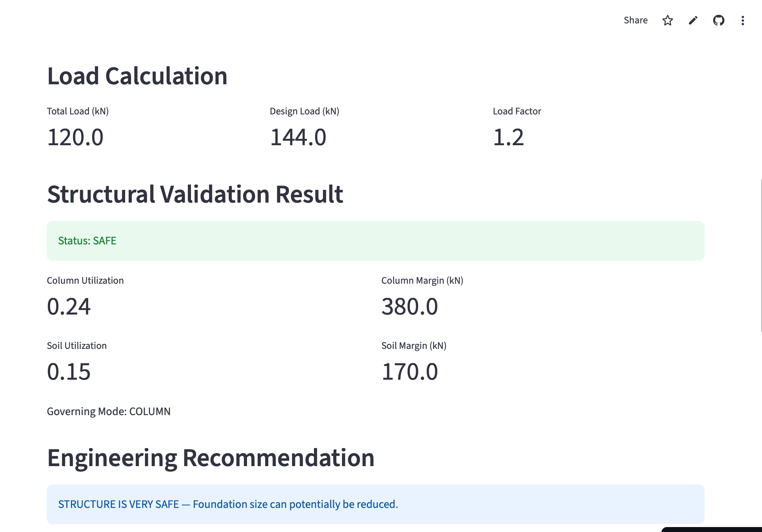This screenshot has height=532, width=762.
Task: Click the Structural Validation Result heading
Action: [x=195, y=194]
